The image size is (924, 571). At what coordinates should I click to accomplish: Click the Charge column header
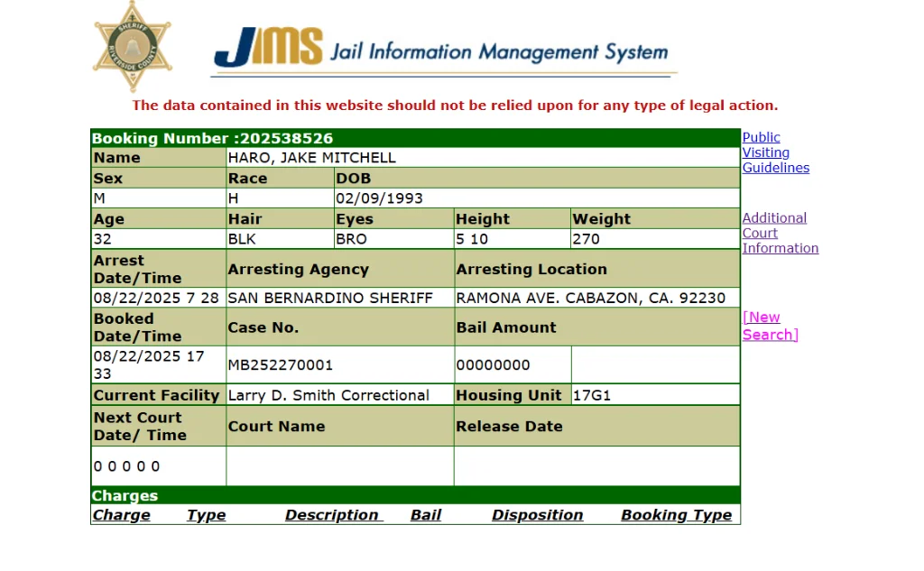coord(121,515)
